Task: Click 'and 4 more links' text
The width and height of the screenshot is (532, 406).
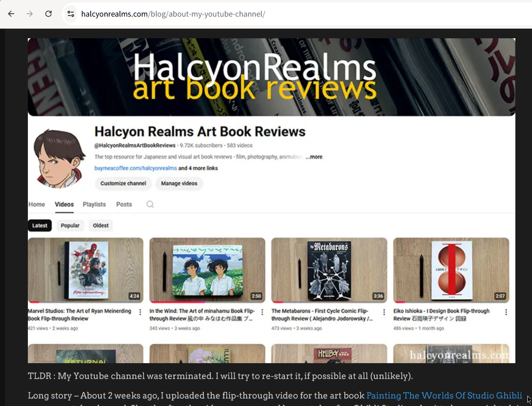Action: [198, 168]
